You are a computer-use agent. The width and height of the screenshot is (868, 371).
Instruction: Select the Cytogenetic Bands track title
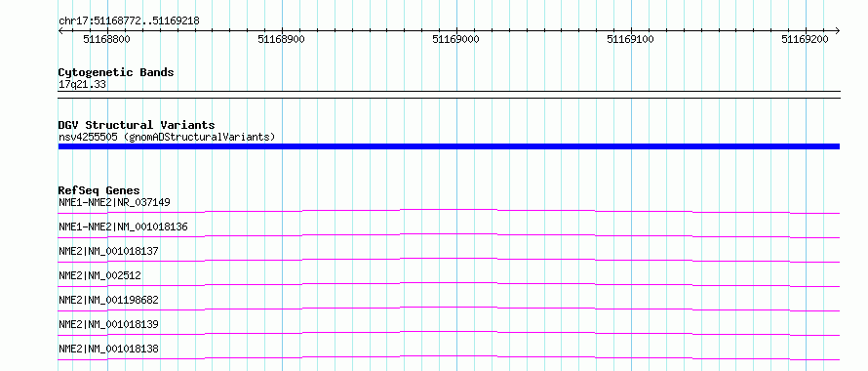click(116, 72)
